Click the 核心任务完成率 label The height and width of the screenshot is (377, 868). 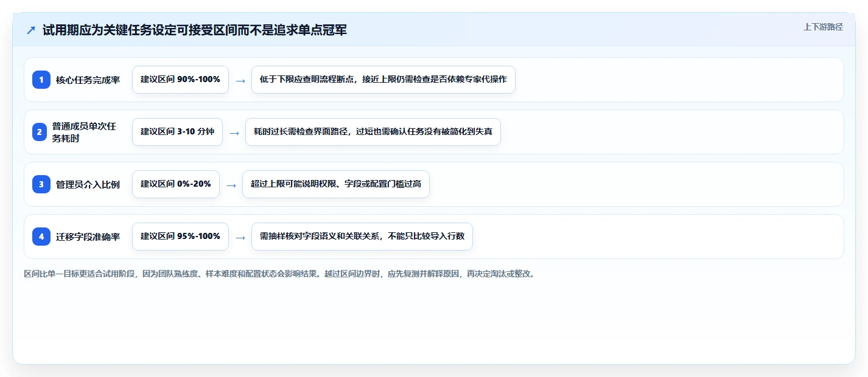(88, 80)
